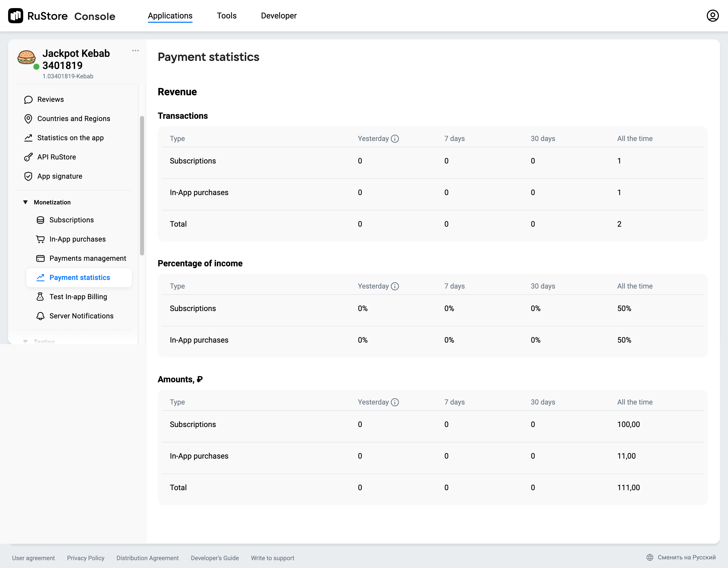This screenshot has height=568, width=728.
Task: Switch language via Сменить на Русский
Action: coord(686,557)
